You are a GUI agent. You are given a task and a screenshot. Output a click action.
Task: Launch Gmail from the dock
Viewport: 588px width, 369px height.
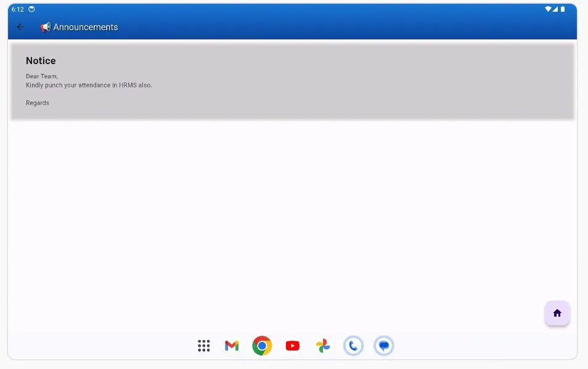232,346
